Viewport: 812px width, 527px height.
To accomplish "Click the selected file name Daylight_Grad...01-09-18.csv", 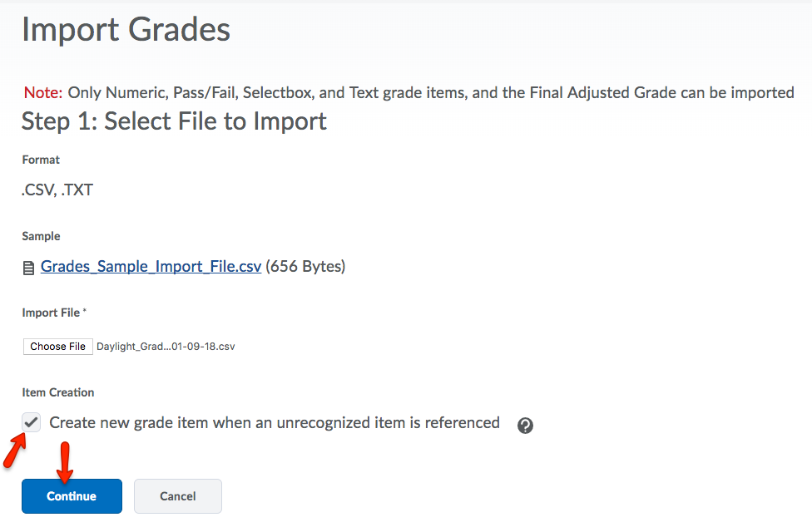I will pyautogui.click(x=166, y=347).
